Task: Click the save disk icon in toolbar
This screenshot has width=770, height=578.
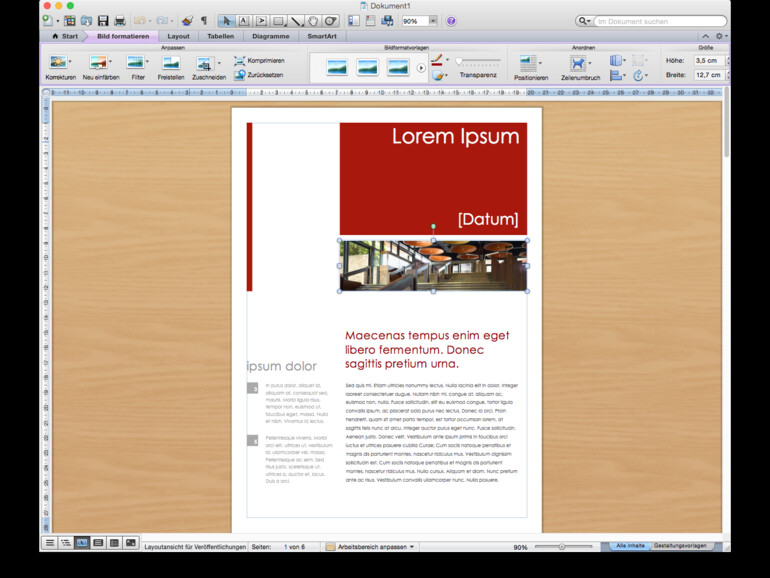Action: pyautogui.click(x=101, y=20)
